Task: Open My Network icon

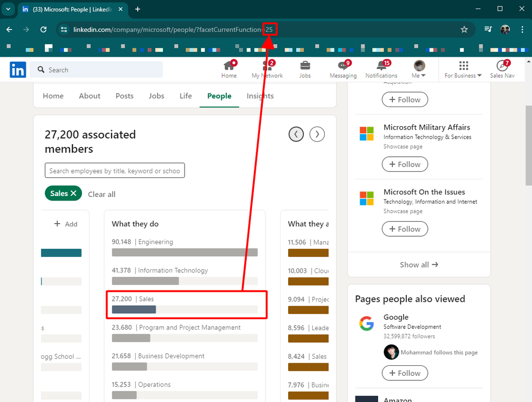Action: pos(267,66)
